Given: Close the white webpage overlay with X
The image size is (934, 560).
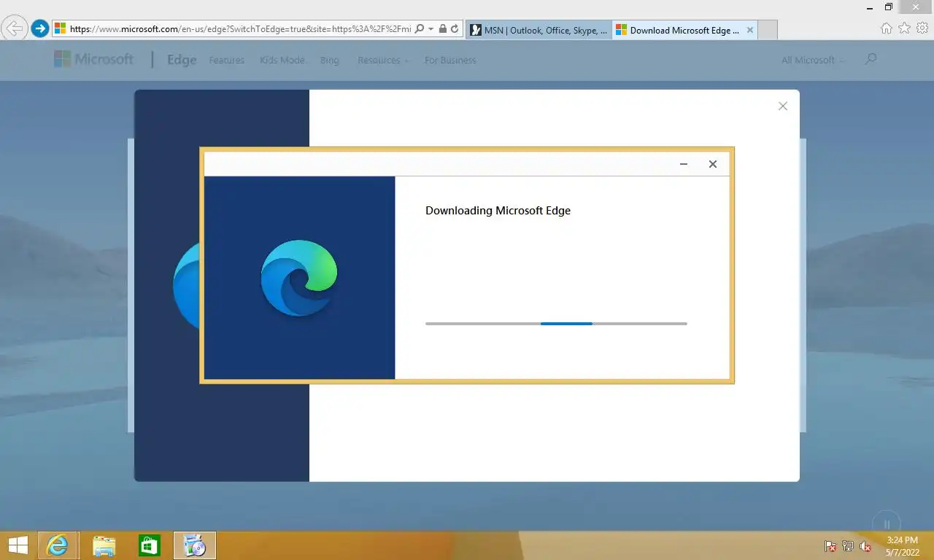Looking at the screenshot, I should coord(783,106).
